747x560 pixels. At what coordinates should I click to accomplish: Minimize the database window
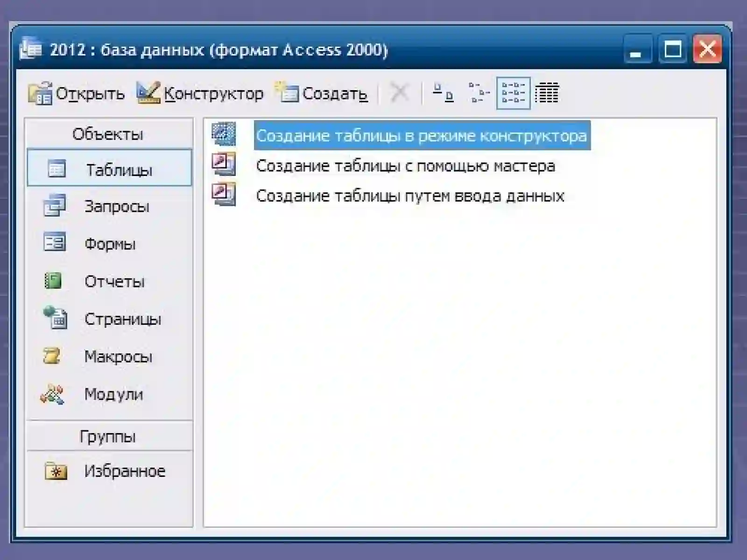638,49
